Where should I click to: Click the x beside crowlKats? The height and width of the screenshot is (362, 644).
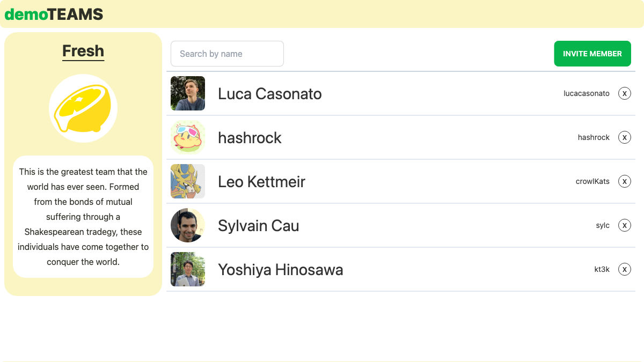(x=625, y=181)
